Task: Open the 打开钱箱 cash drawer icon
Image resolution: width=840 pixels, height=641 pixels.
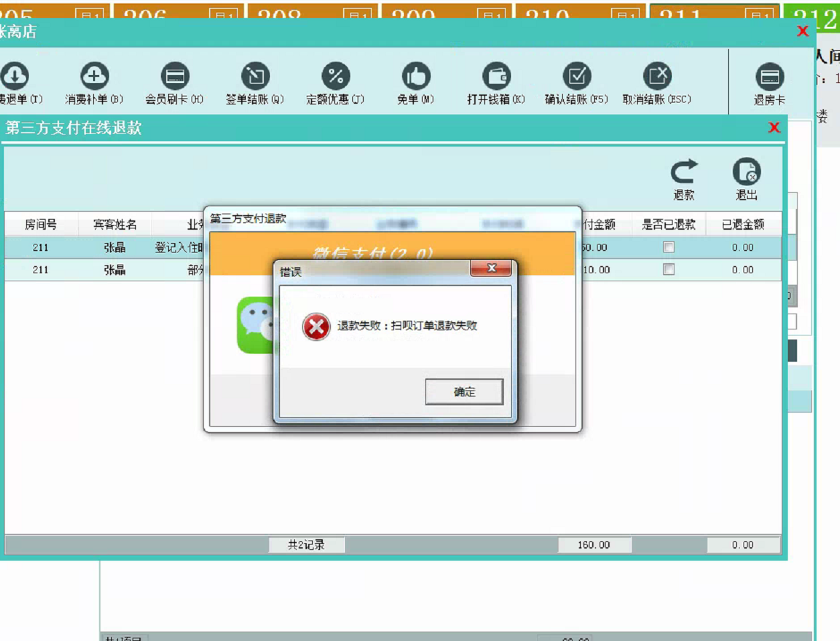Action: click(x=496, y=76)
